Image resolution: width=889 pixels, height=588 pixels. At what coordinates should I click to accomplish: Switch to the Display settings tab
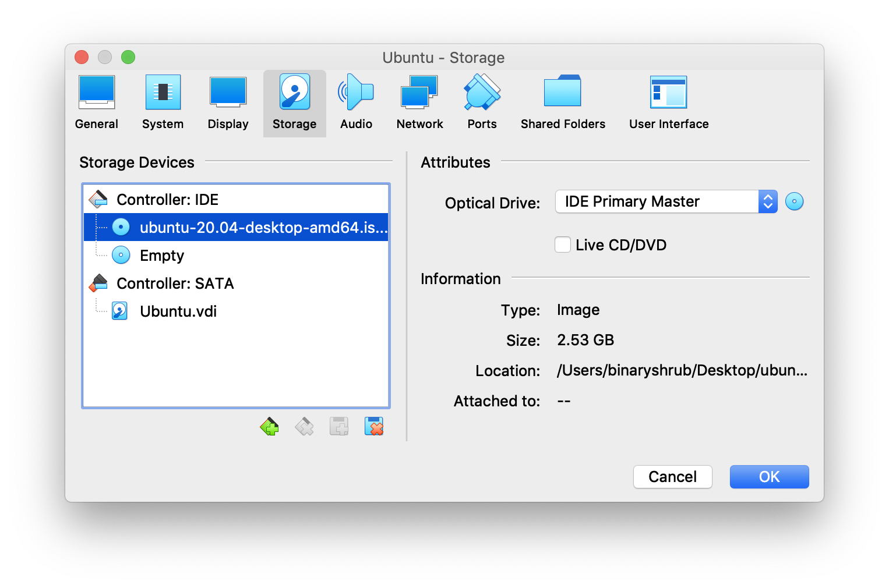228,103
